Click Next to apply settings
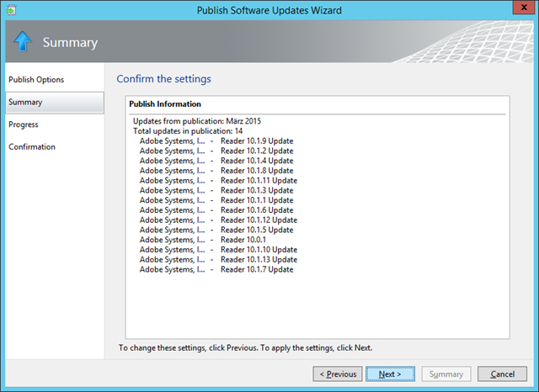539x392 pixels. 390,373
